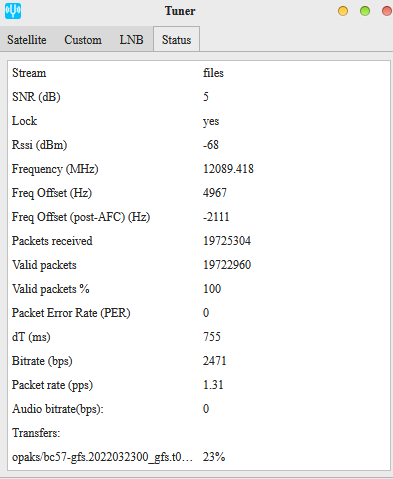Click the Bitrate (bps) row
The width and height of the screenshot is (393, 479).
pyautogui.click(x=199, y=361)
